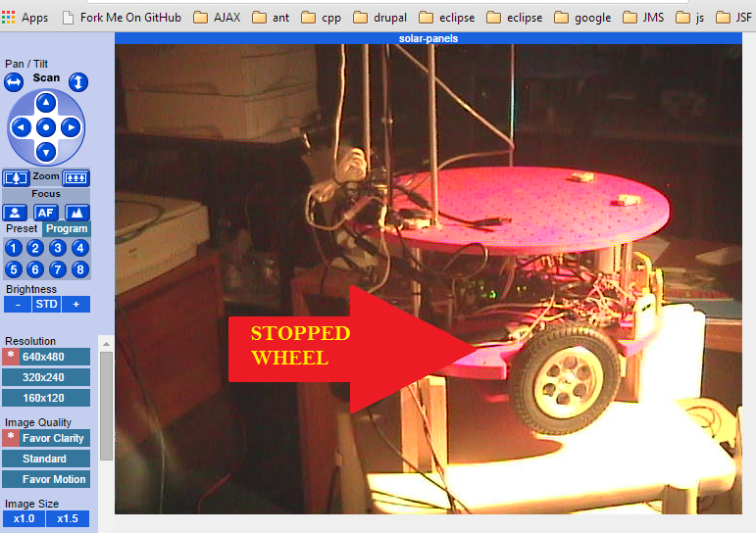Select Favor Motion image quality
756x533 pixels.
pos(46,479)
